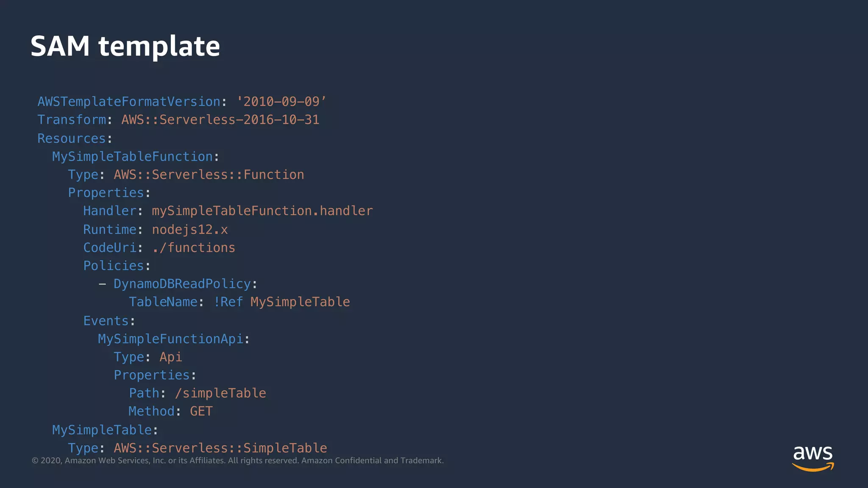
Task: Click the 'Policies' key
Action: coord(114,266)
